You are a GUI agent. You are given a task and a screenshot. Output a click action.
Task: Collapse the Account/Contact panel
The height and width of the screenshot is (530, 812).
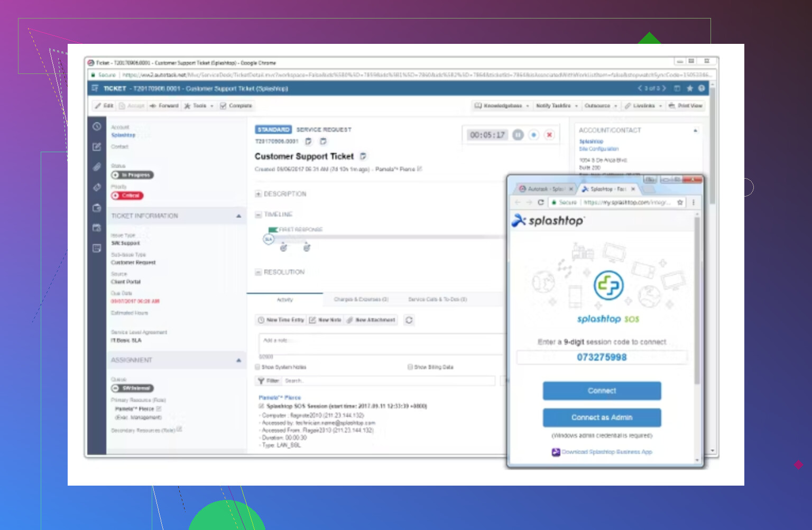695,130
